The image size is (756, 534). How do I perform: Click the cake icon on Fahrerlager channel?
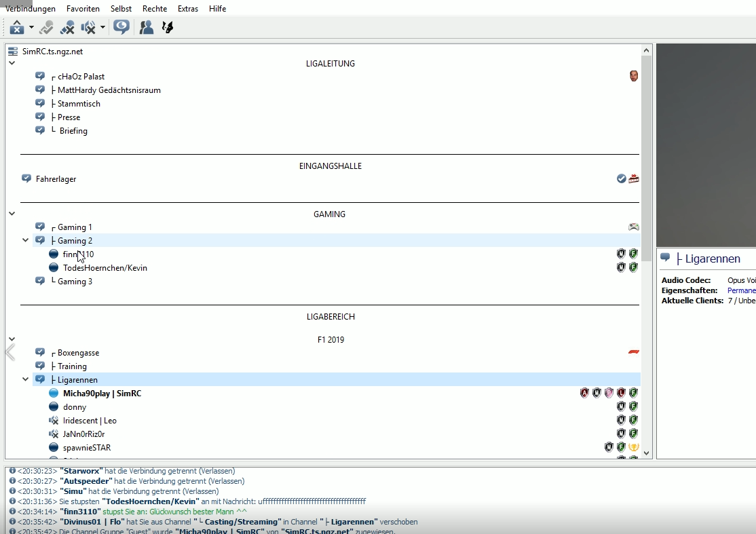pyautogui.click(x=634, y=179)
